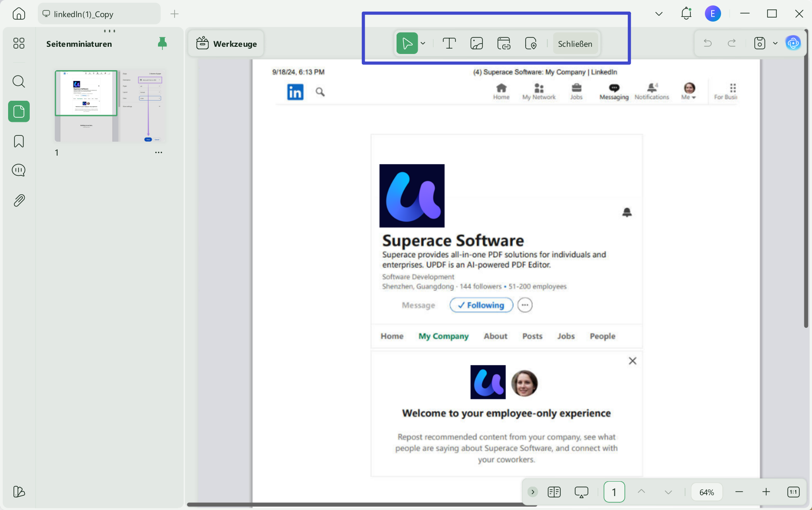Open the bookmarks panel

click(19, 141)
